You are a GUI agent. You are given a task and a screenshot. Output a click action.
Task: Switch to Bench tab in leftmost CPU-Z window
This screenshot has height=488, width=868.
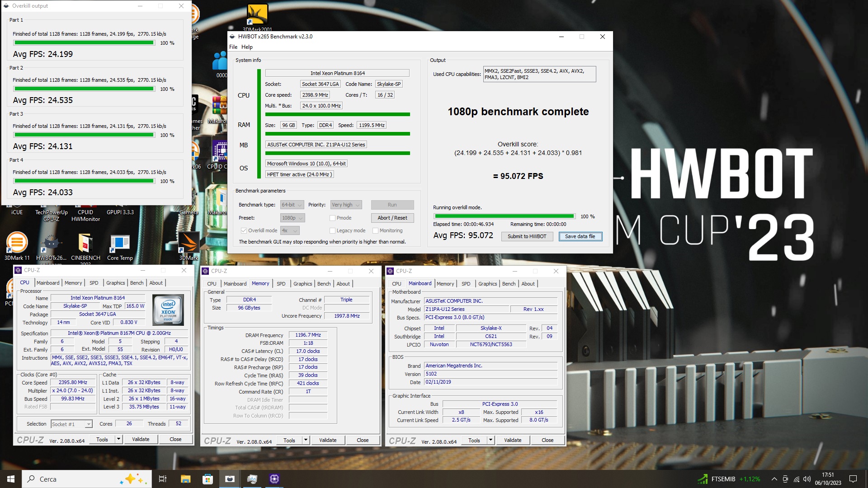point(137,283)
